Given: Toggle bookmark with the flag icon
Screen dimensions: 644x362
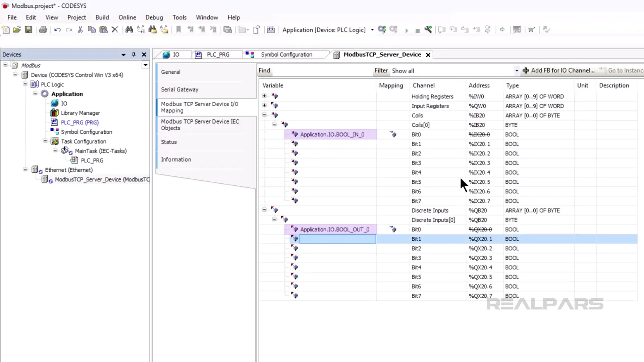Looking at the screenshot, I should [178, 29].
